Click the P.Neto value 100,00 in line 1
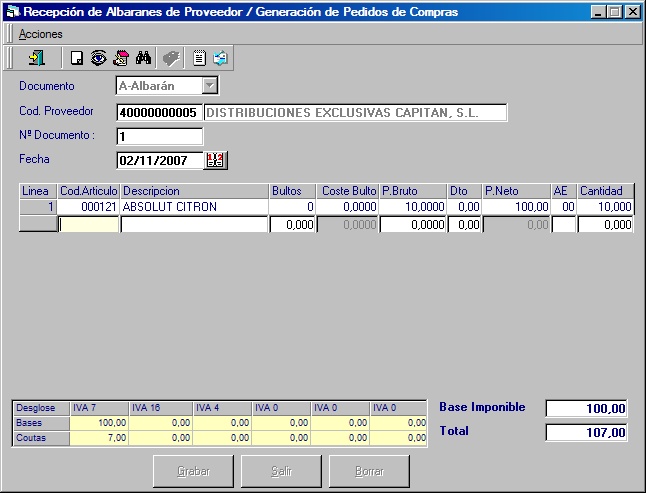This screenshot has height=493, width=646. pos(516,207)
